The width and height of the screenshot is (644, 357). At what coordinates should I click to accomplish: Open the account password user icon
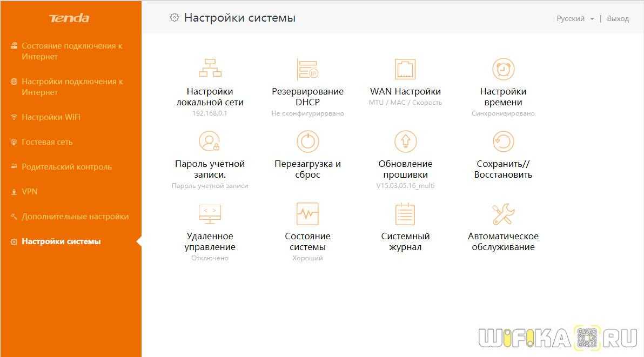210,141
